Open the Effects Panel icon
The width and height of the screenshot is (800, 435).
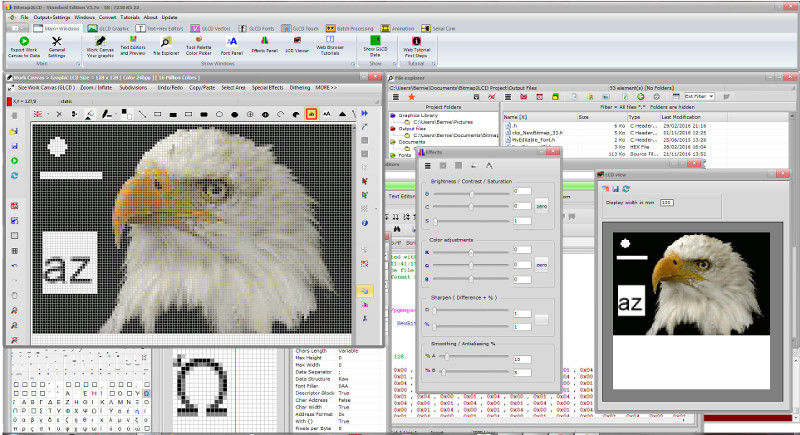[x=264, y=40]
